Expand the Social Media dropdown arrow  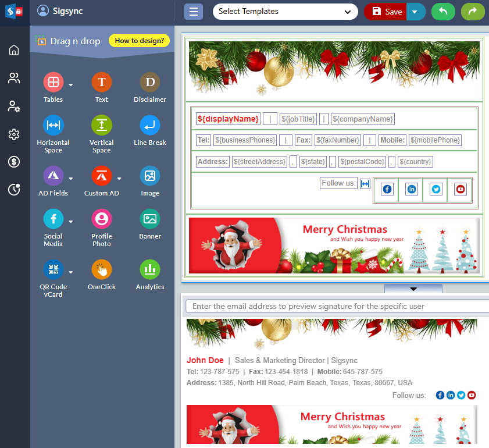71,222
